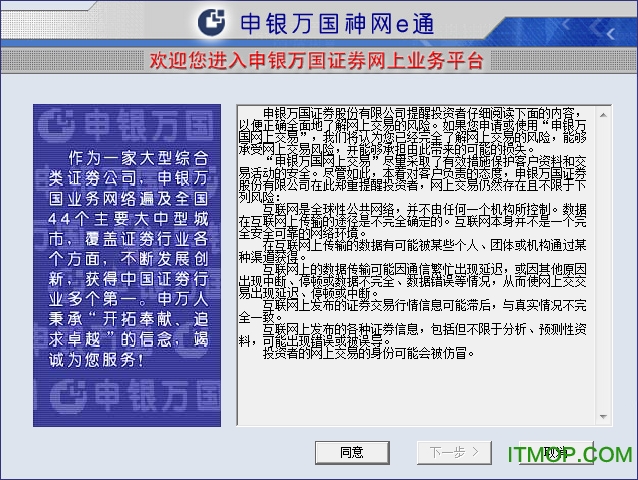
Task: Click the 取消 cancel button behind the watermark
Action: (x=556, y=452)
